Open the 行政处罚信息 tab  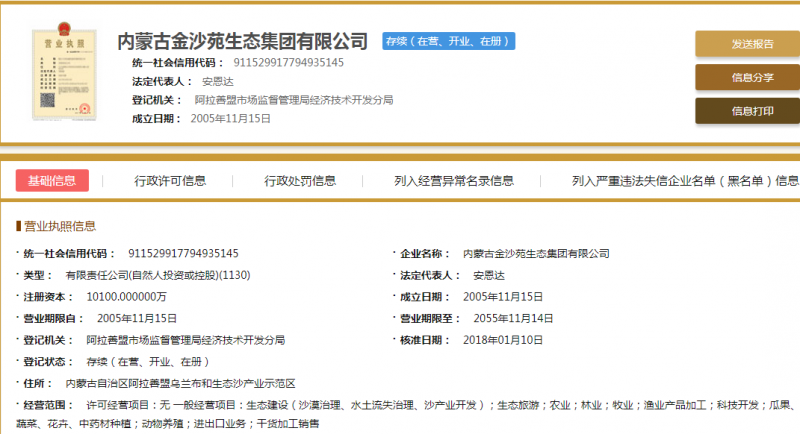[x=300, y=181]
